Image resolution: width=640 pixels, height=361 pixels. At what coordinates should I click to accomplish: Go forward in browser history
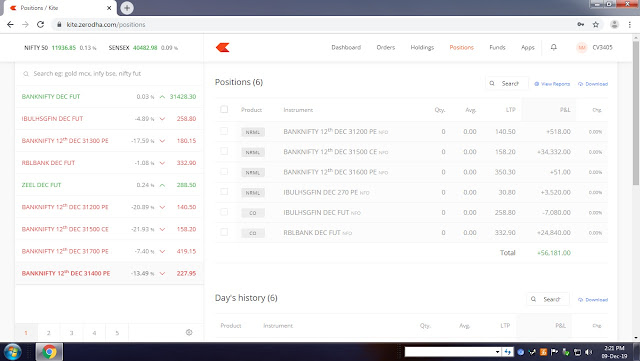coord(25,25)
